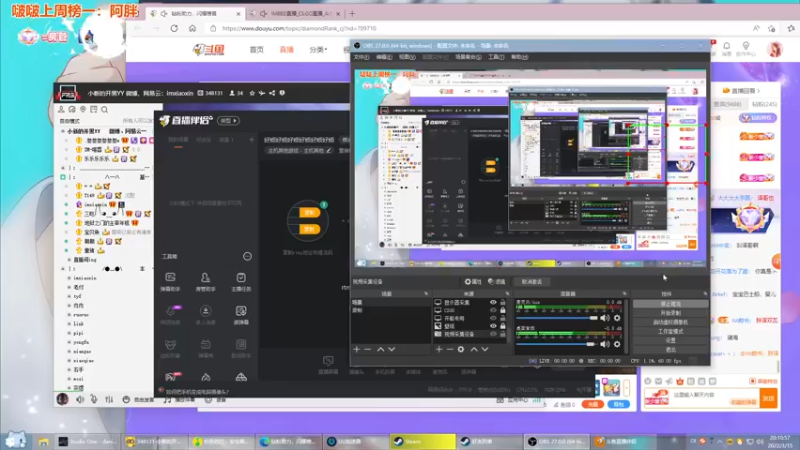Click Steam in the Windows taskbar
Image resolution: width=800 pixels, height=450 pixels.
point(422,441)
